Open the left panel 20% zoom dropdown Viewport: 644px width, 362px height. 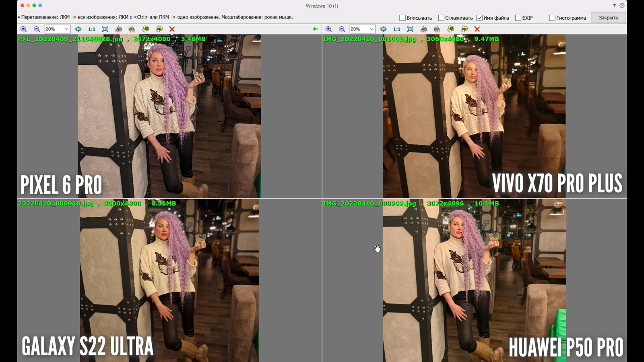(66, 29)
